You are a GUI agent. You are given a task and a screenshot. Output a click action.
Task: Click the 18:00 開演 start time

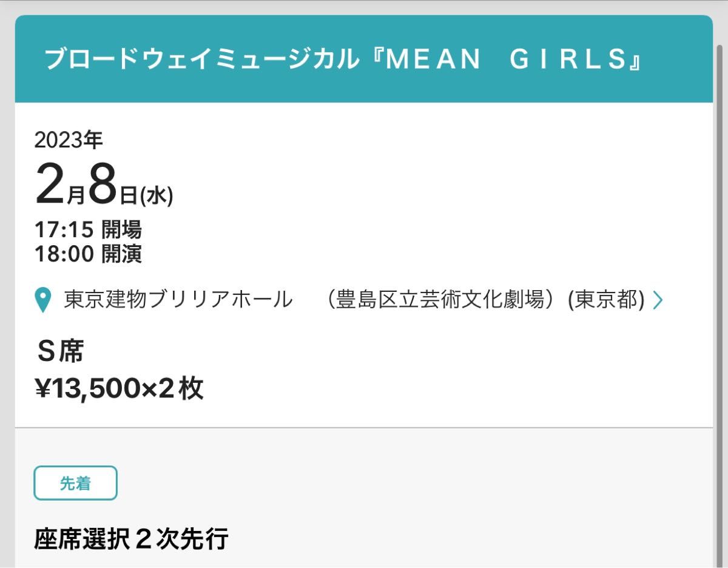click(x=89, y=254)
